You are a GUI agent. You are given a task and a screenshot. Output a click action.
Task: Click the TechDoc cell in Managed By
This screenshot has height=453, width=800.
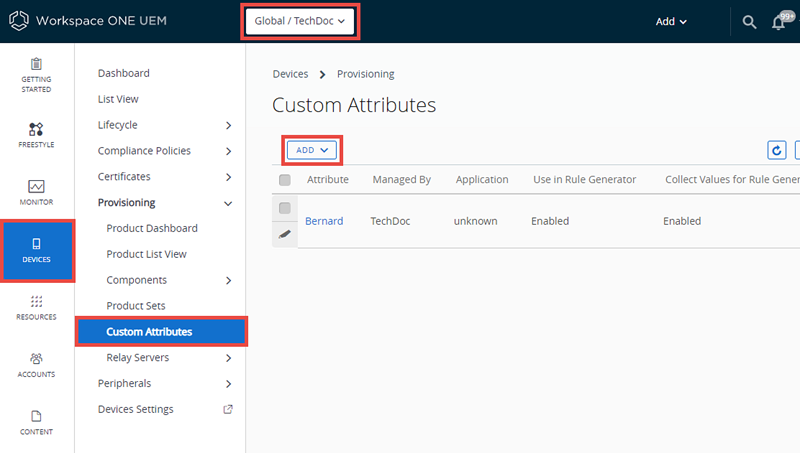point(390,221)
